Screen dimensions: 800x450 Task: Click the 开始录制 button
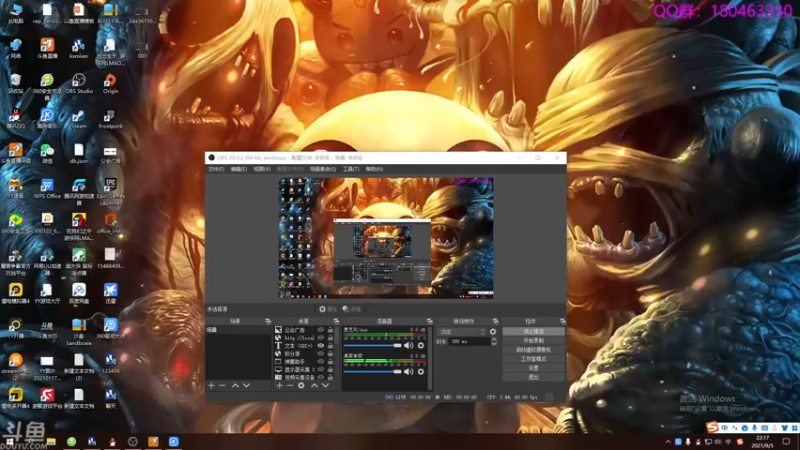(534, 341)
